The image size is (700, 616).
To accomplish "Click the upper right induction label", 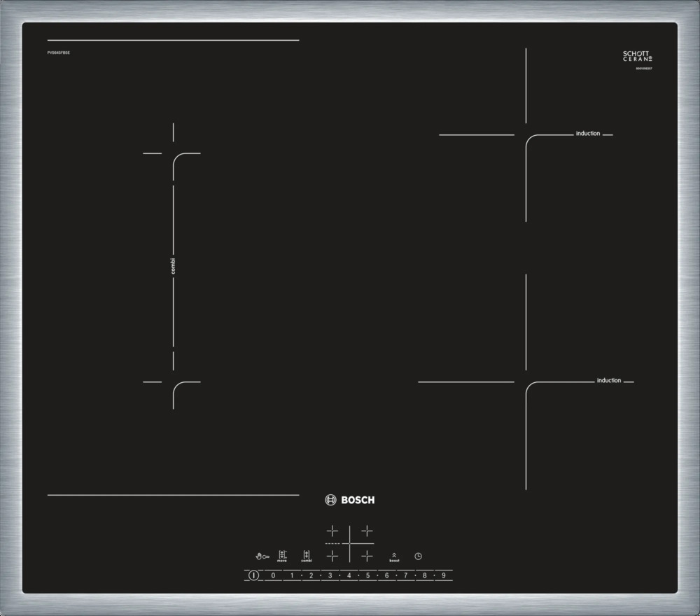I will pyautogui.click(x=588, y=134).
